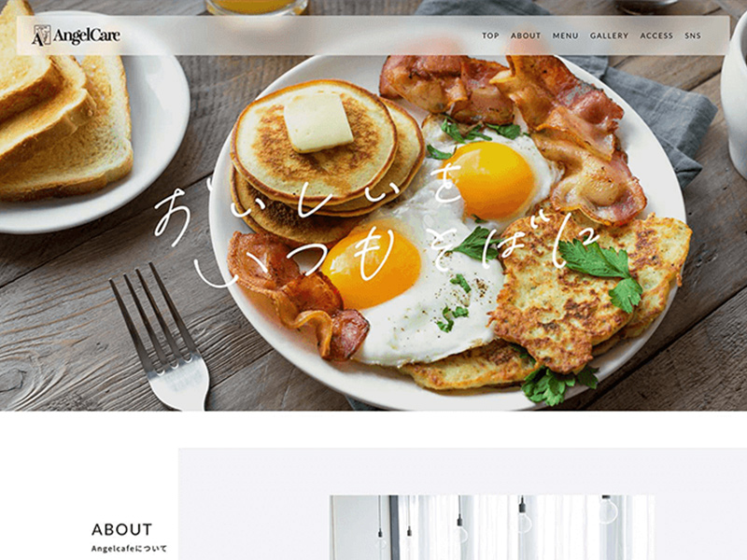Open the MENU navigation item
Screen dimensions: 747x560
tap(566, 35)
